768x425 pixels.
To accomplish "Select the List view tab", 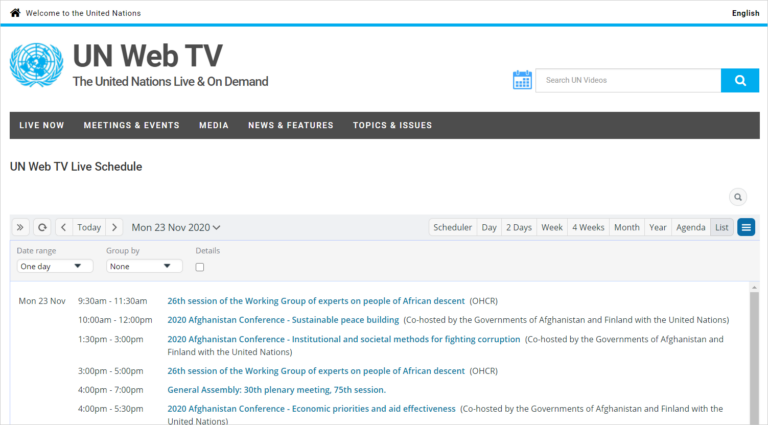I will (721, 227).
